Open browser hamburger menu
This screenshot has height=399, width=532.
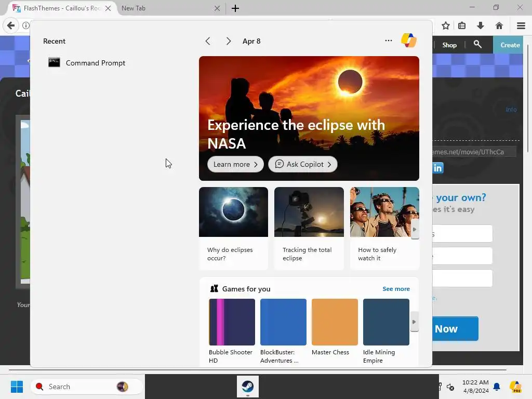(x=521, y=25)
